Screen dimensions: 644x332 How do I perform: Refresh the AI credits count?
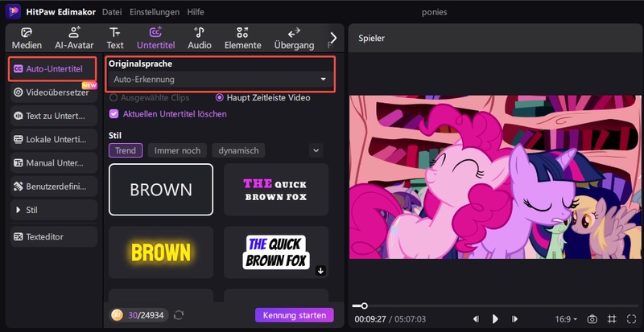pos(179,315)
